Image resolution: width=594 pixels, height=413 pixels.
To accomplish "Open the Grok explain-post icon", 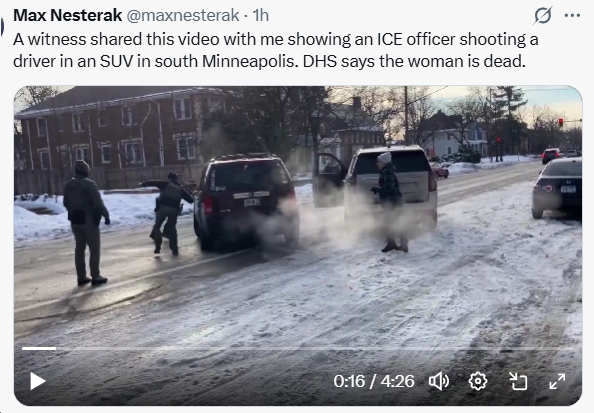I will coord(542,16).
